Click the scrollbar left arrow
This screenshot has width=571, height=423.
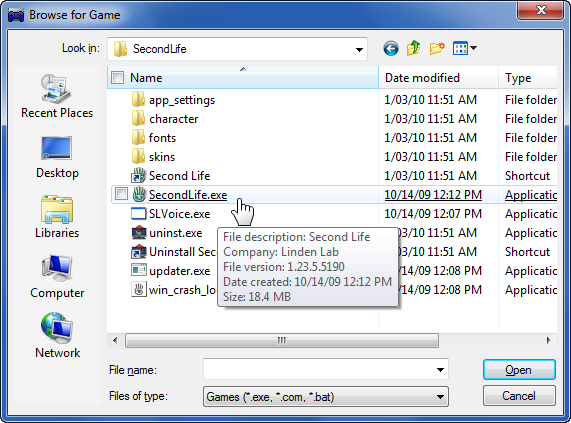pos(115,341)
